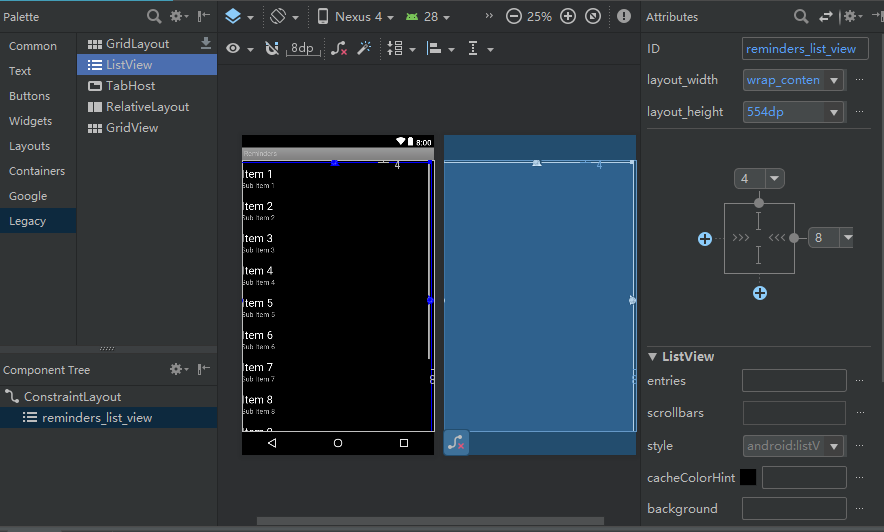Image resolution: width=884 pixels, height=532 pixels.
Task: Edit the background field
Action: [794, 508]
